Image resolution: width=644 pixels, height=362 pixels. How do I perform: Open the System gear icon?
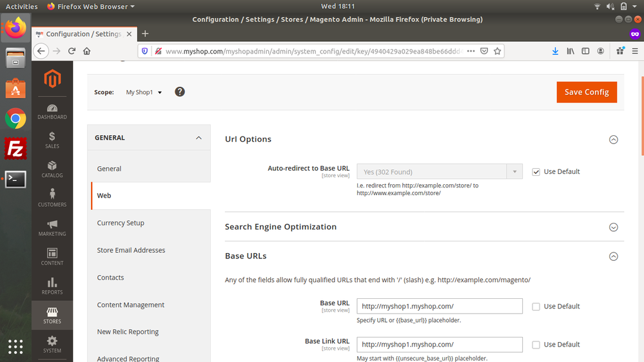pos(52,344)
